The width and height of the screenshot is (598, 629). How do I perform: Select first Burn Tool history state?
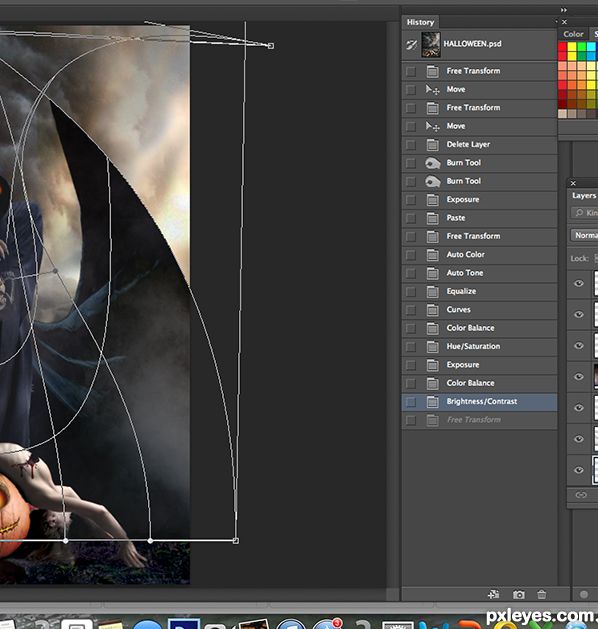click(x=479, y=163)
